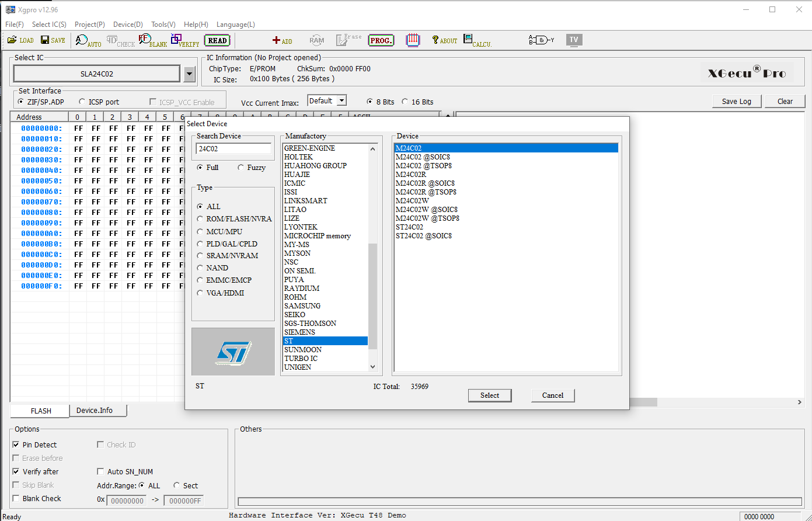Screen dimensions: 812x521
Task: Select ROM/FLASH/NVRA type filter
Action: point(234,218)
